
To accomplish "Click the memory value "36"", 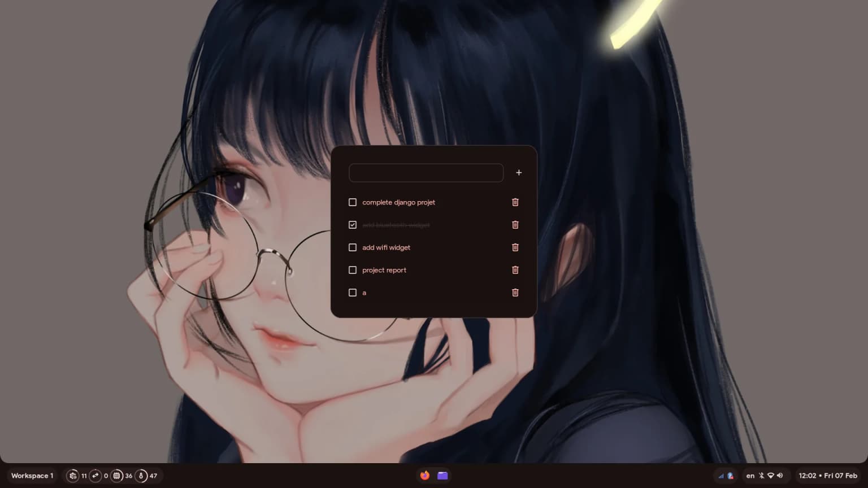I will coord(129,476).
